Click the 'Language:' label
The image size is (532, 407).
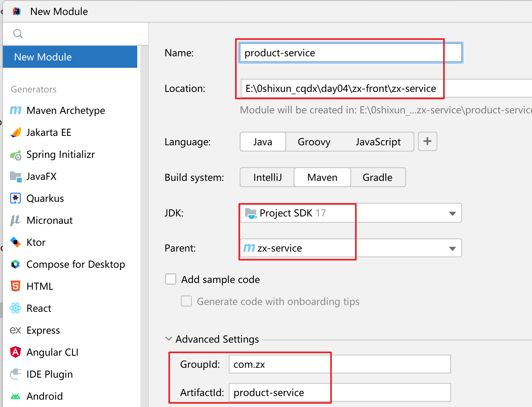(x=188, y=142)
